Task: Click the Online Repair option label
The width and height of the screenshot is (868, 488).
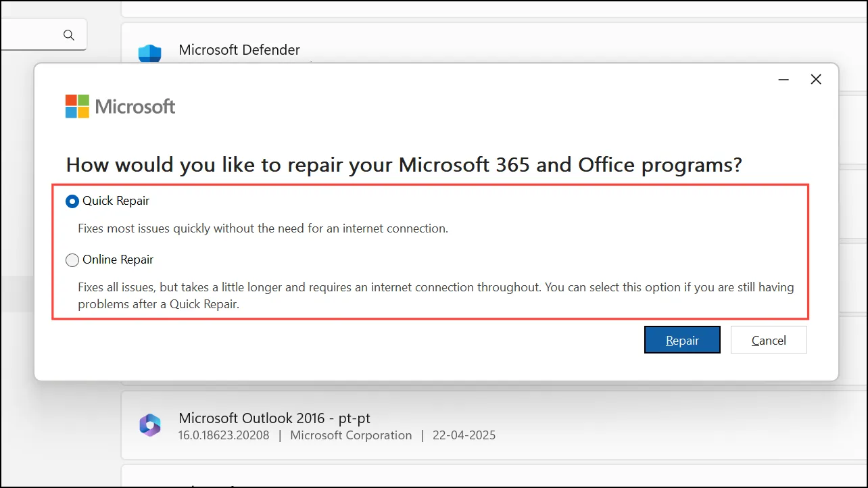Action: [118, 260]
